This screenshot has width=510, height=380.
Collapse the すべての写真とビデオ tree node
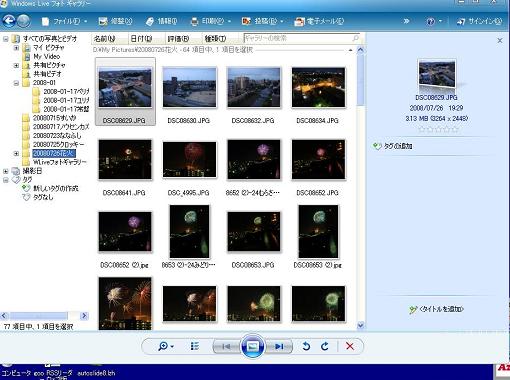(x=6, y=39)
